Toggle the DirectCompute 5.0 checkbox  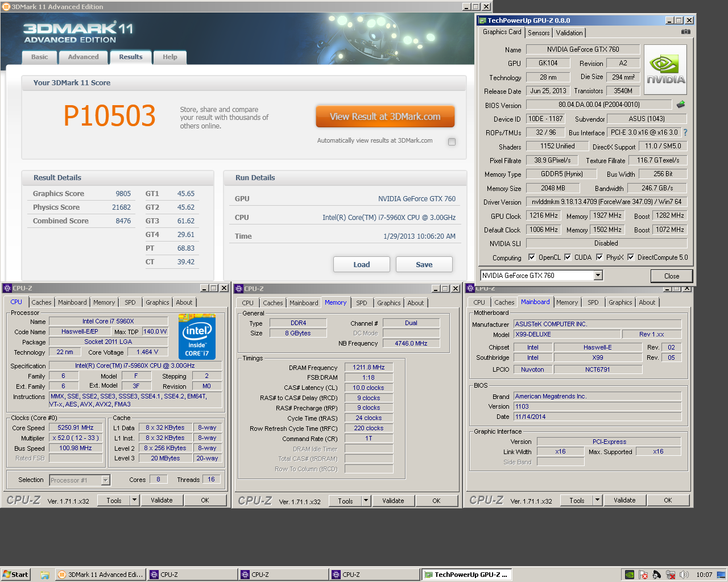[631, 257]
